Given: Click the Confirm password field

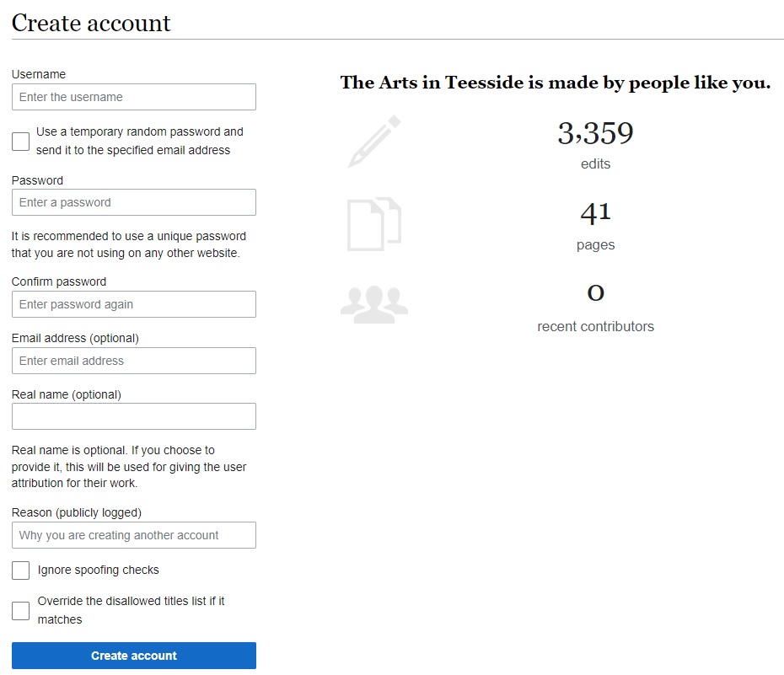Looking at the screenshot, I should click(134, 304).
